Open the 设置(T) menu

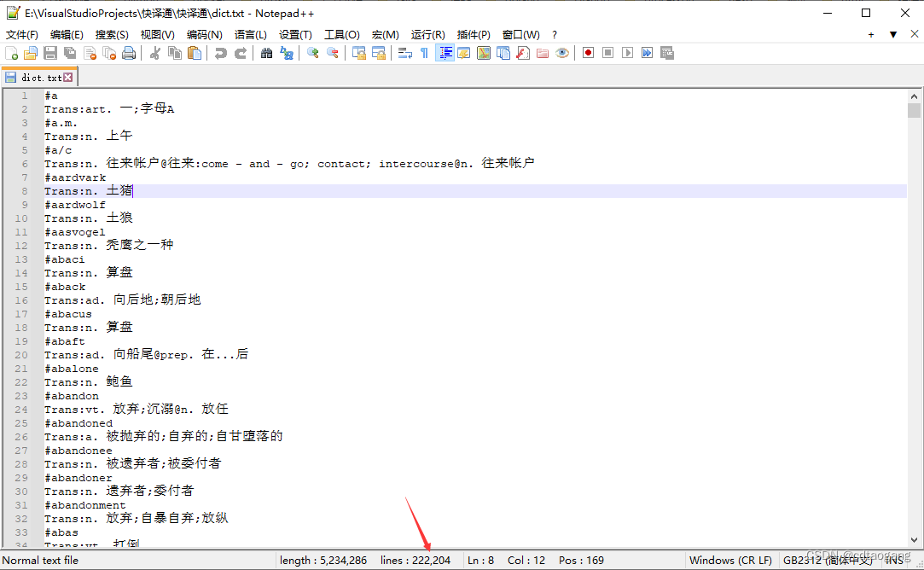295,35
